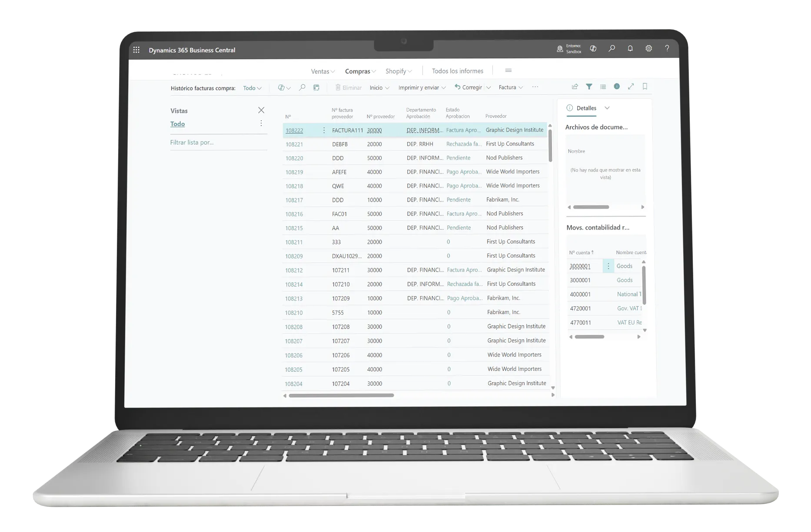Open the app launcher waffle icon
The width and height of the screenshot is (811, 532).
click(x=136, y=50)
